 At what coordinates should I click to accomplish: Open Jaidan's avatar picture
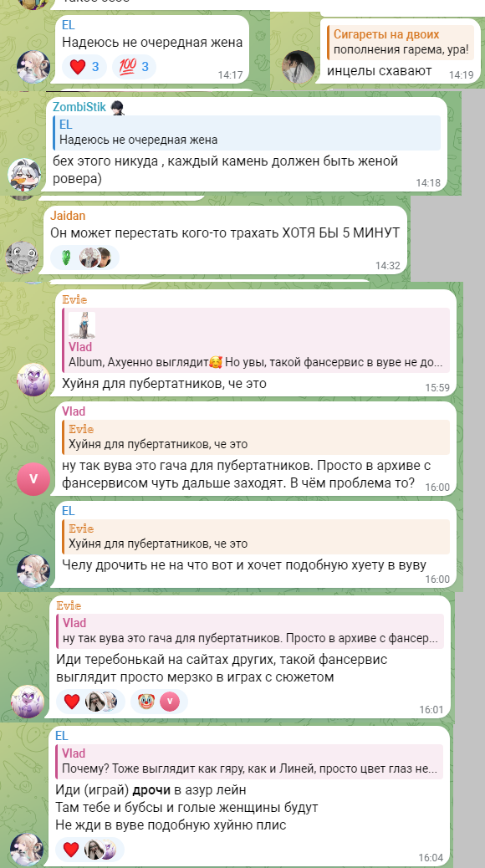tap(22, 258)
